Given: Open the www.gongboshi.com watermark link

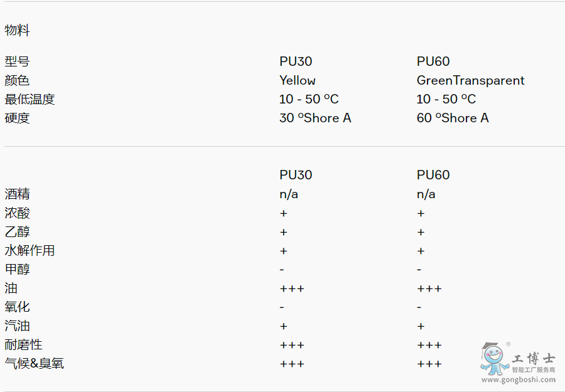Looking at the screenshot, I should 518,379.
